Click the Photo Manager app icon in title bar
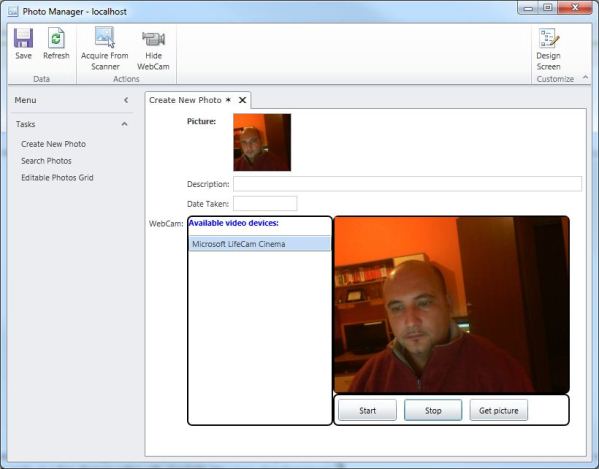Image resolution: width=599 pixels, height=469 pixels. point(13,11)
